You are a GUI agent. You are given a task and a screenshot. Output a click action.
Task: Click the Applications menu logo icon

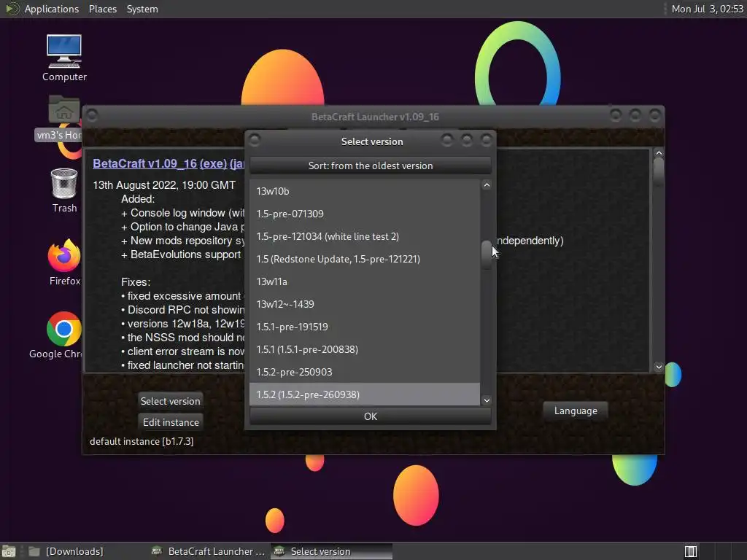click(x=12, y=9)
